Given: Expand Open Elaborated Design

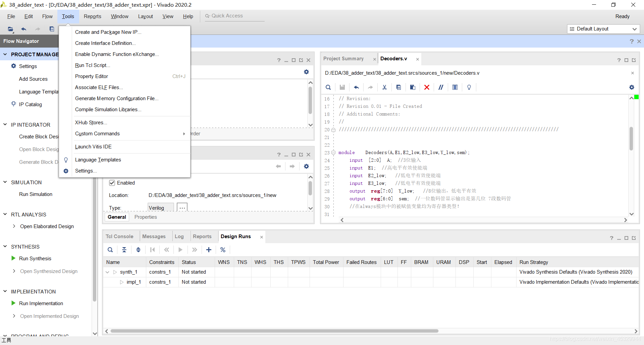Looking at the screenshot, I should (14, 226).
